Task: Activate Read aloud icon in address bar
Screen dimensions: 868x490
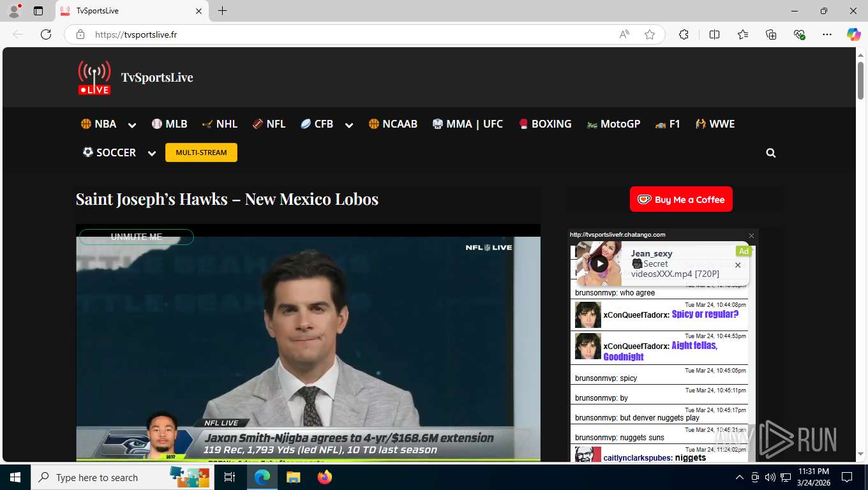Action: [624, 34]
